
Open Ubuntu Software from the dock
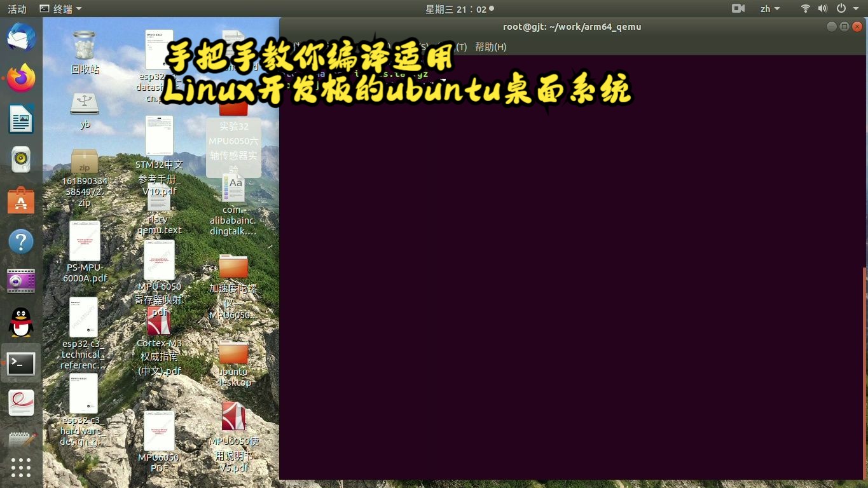[x=21, y=200]
